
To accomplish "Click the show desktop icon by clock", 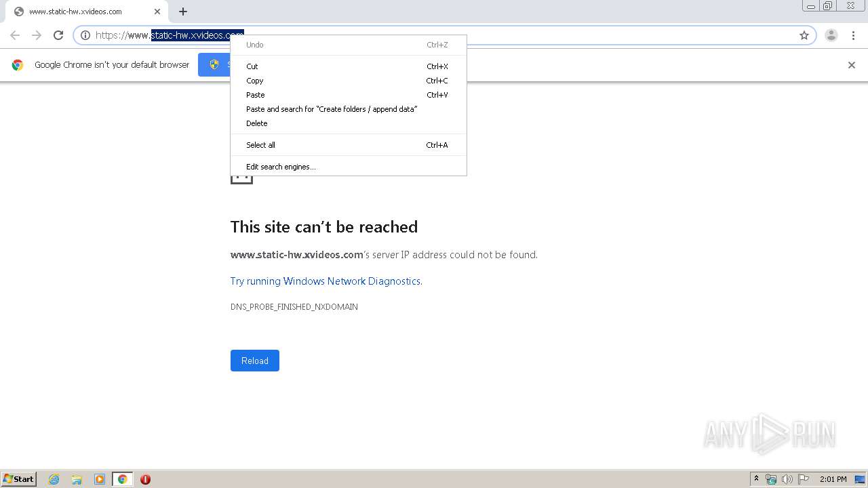I will point(861,479).
